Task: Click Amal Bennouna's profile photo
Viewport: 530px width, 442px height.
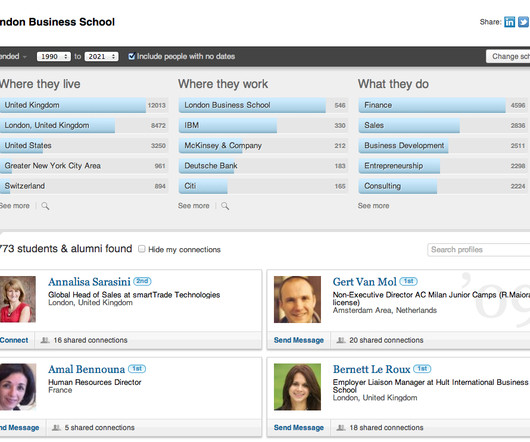Action: 18,387
